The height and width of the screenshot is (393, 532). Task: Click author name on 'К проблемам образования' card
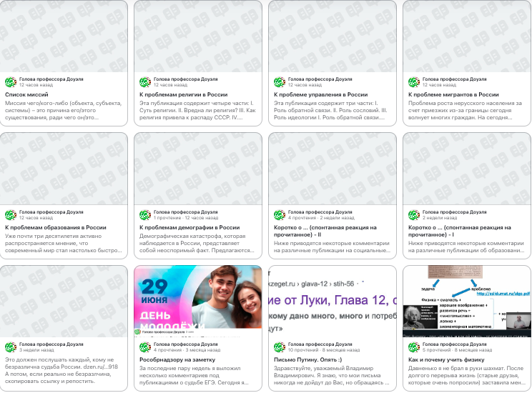[51, 212]
